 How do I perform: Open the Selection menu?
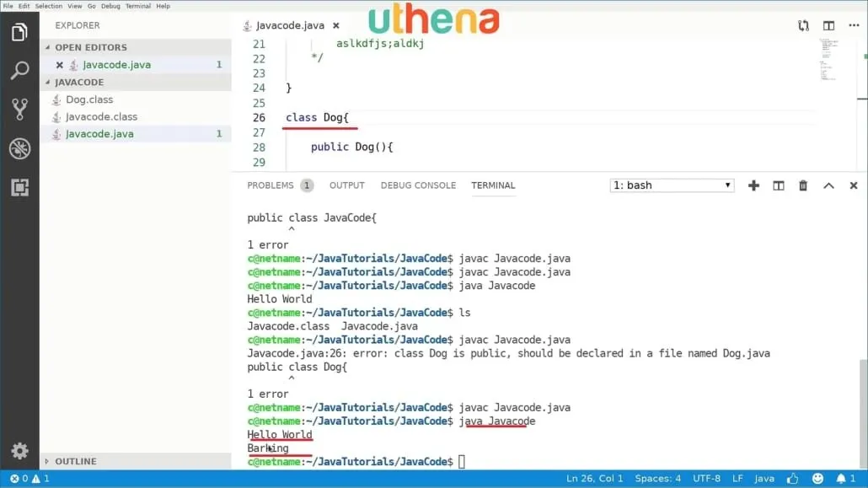49,6
